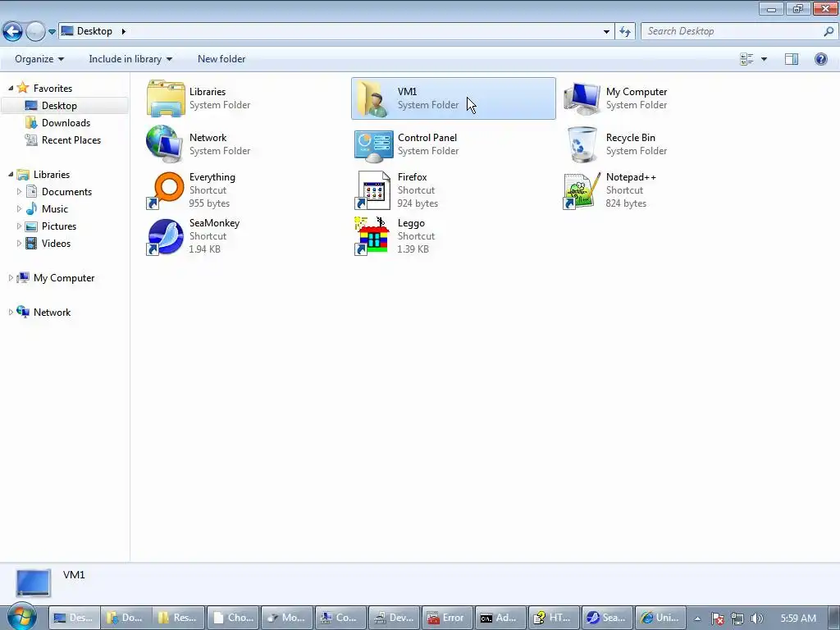This screenshot has width=840, height=630.
Task: Click the 5:59 AM clock
Action: pyautogui.click(x=798, y=619)
